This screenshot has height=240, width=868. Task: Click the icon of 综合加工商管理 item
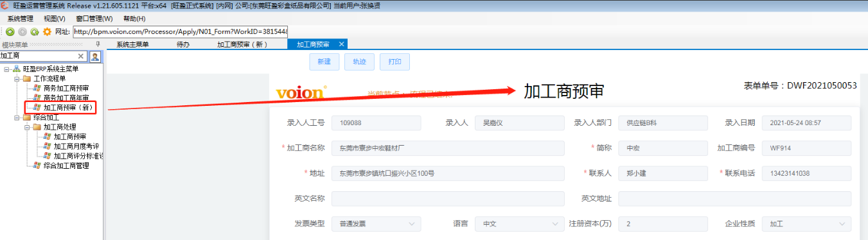pyautogui.click(x=37, y=166)
